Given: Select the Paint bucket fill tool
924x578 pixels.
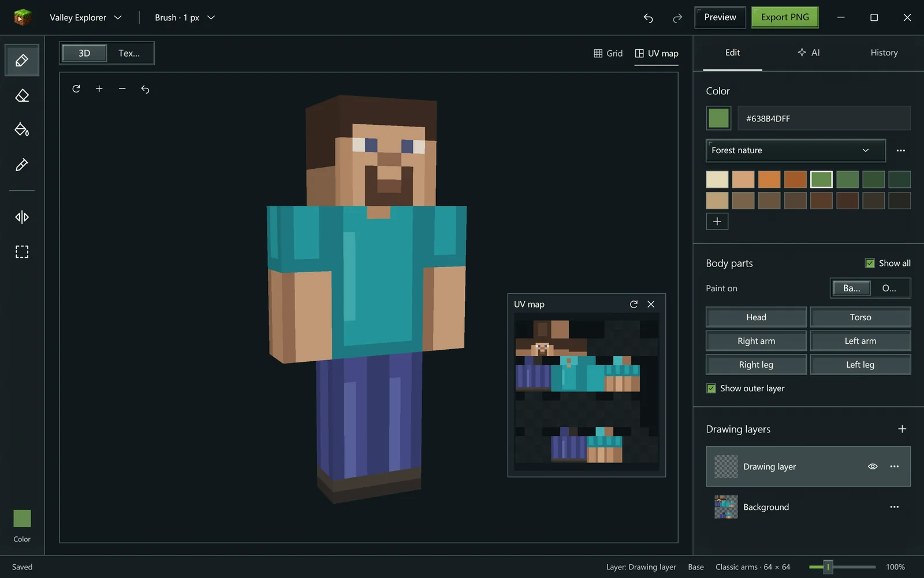Looking at the screenshot, I should click(22, 129).
